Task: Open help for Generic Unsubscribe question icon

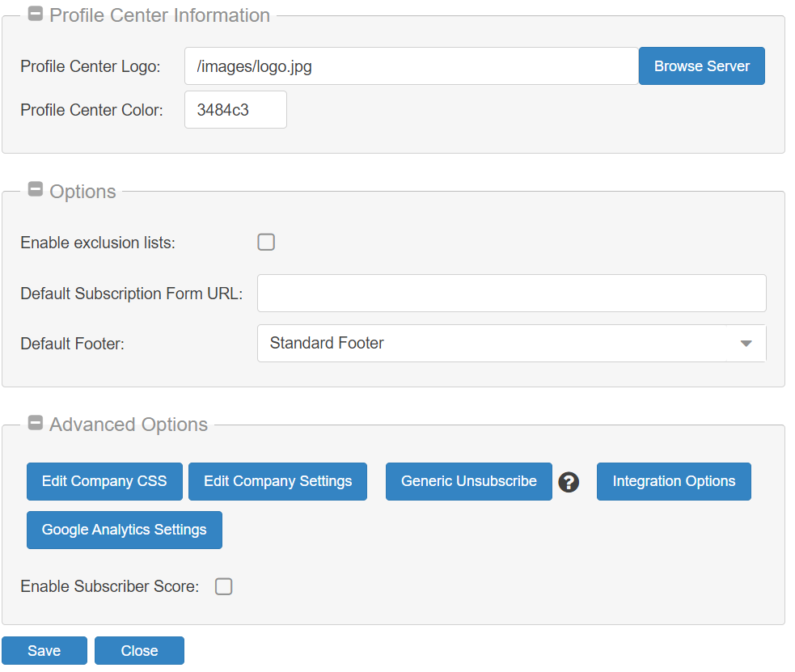Action: click(569, 482)
